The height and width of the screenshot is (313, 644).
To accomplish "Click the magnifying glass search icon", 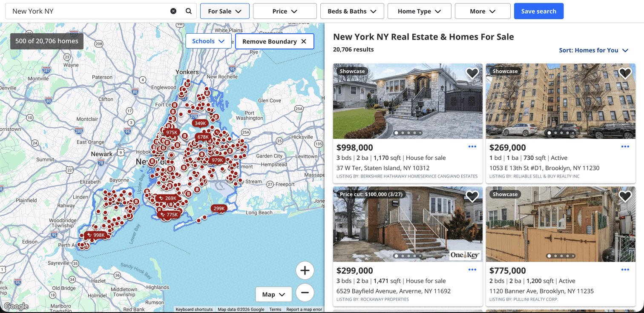I will click(x=189, y=11).
